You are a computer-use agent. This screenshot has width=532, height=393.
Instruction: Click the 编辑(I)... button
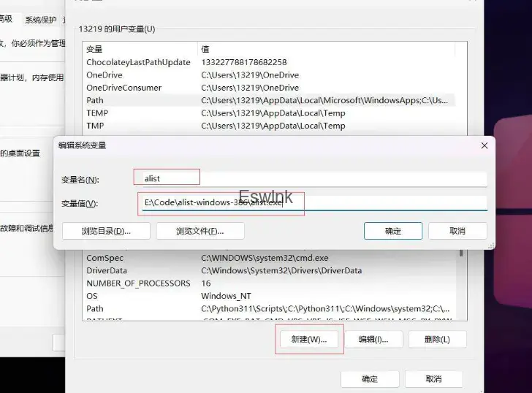pyautogui.click(x=373, y=340)
